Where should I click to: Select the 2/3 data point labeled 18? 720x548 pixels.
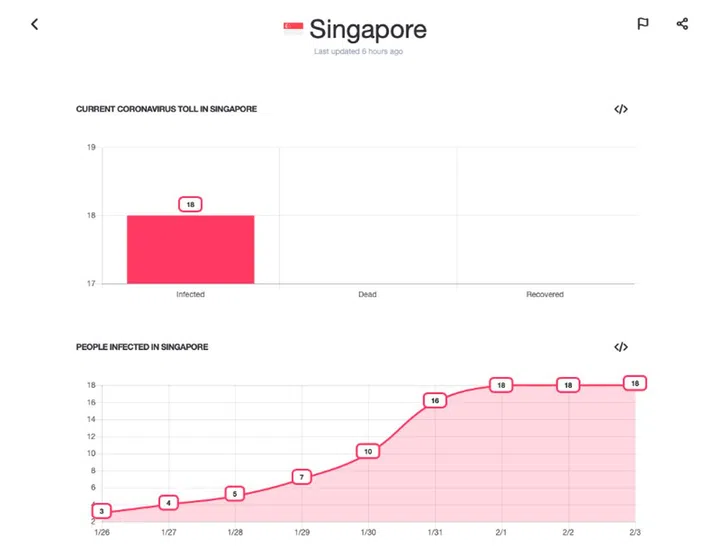(x=634, y=383)
